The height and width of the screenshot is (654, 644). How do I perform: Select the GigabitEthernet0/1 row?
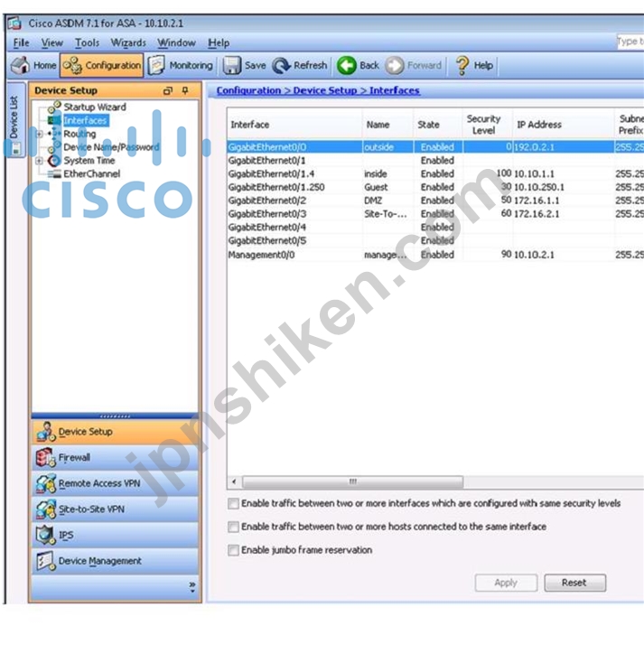435,161
